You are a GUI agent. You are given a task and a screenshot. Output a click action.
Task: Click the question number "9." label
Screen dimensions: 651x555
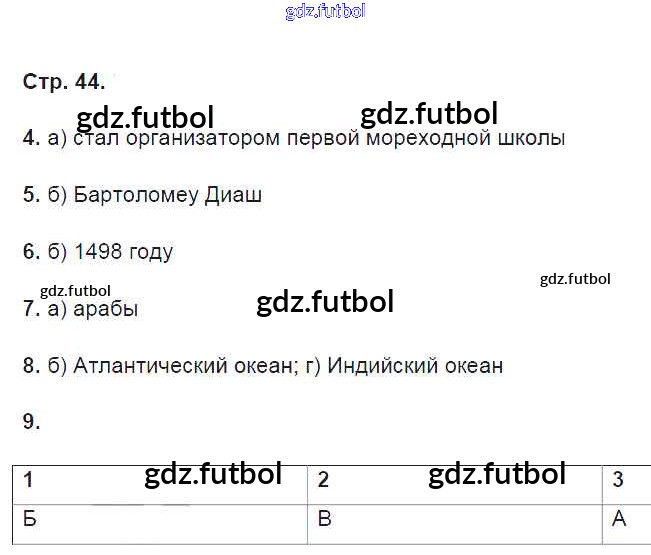(32, 422)
